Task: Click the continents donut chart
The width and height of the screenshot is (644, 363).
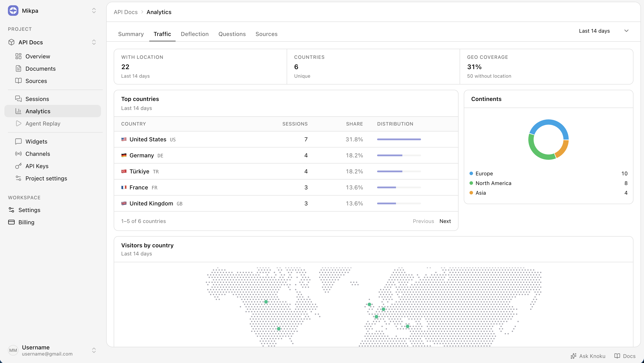Action: click(x=548, y=140)
